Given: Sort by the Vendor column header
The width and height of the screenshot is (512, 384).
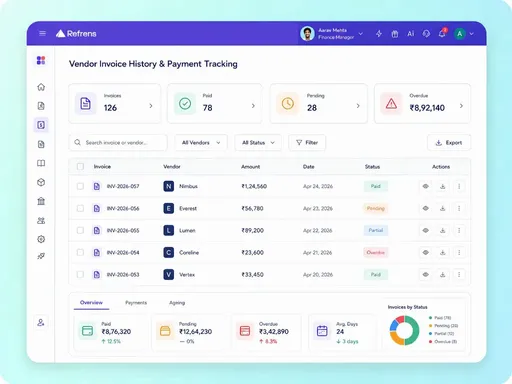Looking at the screenshot, I should (172, 166).
